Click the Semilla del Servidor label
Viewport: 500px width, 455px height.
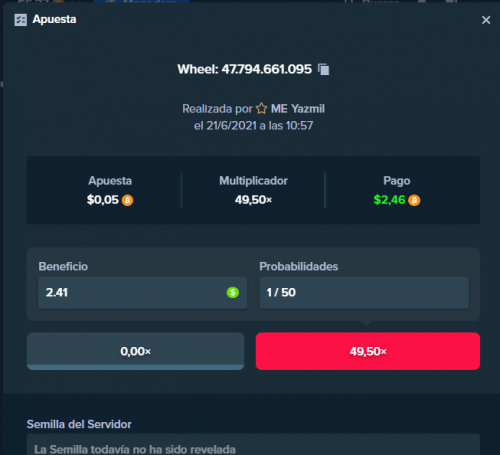pyautogui.click(x=79, y=424)
